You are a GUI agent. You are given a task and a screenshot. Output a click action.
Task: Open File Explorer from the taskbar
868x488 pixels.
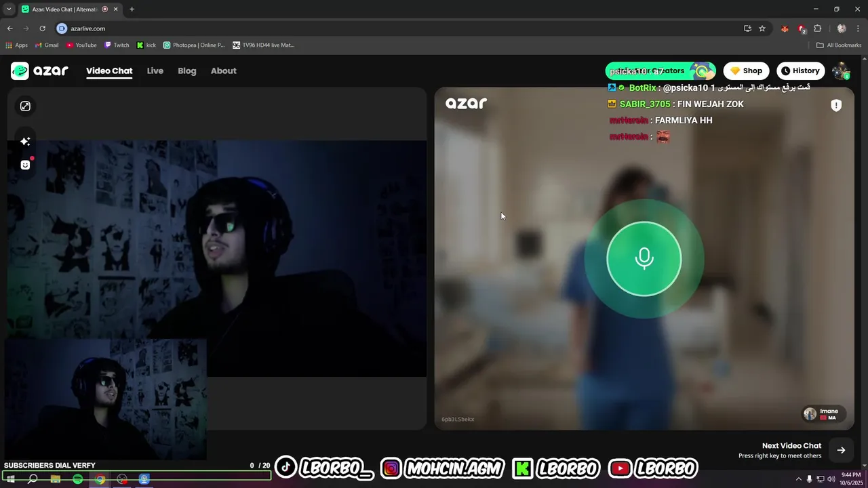(x=56, y=479)
